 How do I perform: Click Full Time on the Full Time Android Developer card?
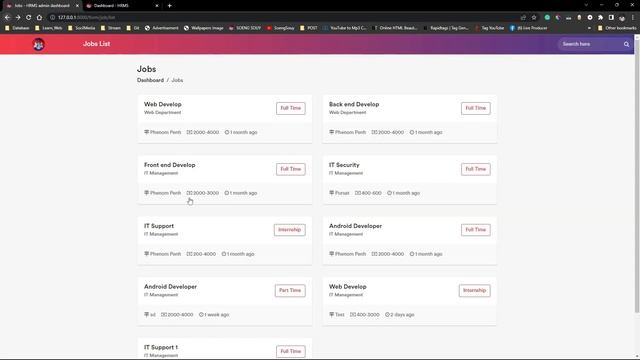click(476, 230)
